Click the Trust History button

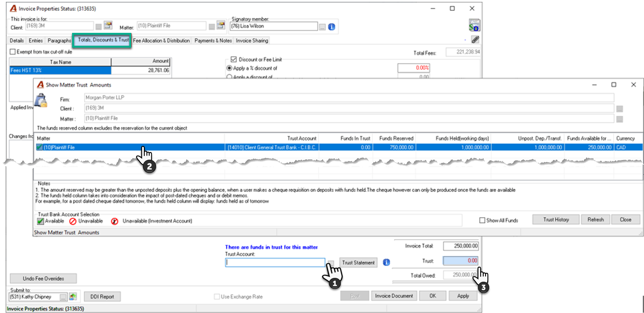tap(556, 220)
